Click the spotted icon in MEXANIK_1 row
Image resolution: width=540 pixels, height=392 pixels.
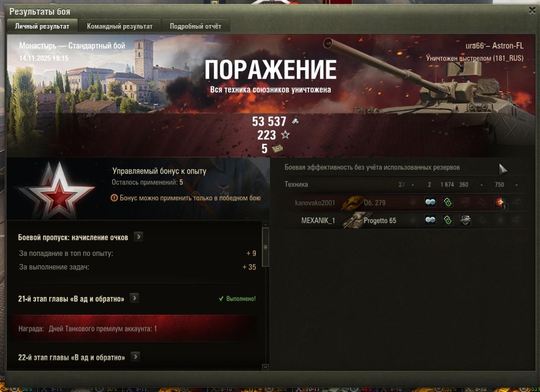pos(430,220)
